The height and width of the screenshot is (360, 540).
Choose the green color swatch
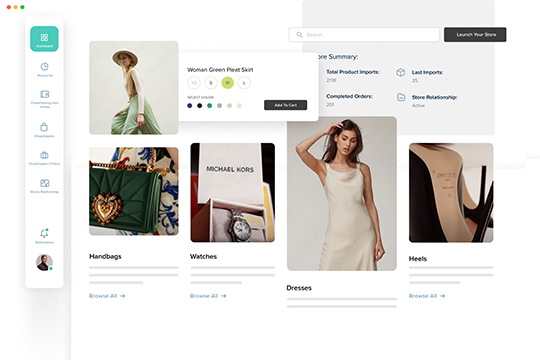pos(209,106)
